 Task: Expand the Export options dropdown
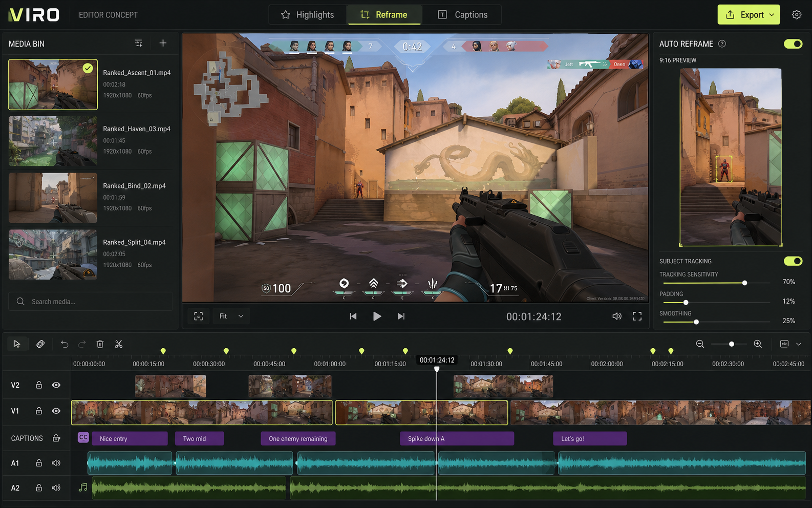[772, 15]
